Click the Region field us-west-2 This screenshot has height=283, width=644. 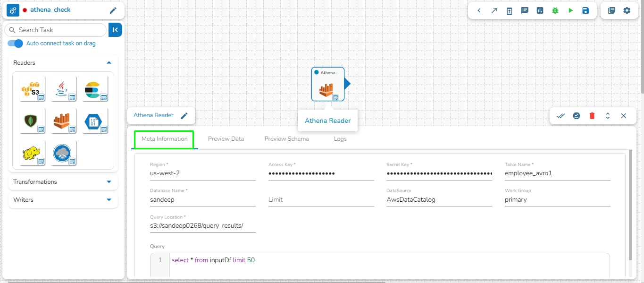coord(203,173)
